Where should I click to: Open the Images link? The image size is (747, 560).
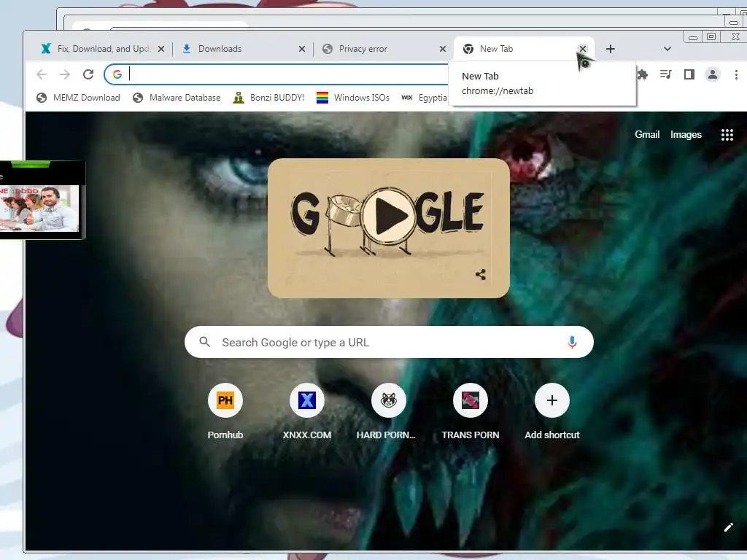(686, 135)
